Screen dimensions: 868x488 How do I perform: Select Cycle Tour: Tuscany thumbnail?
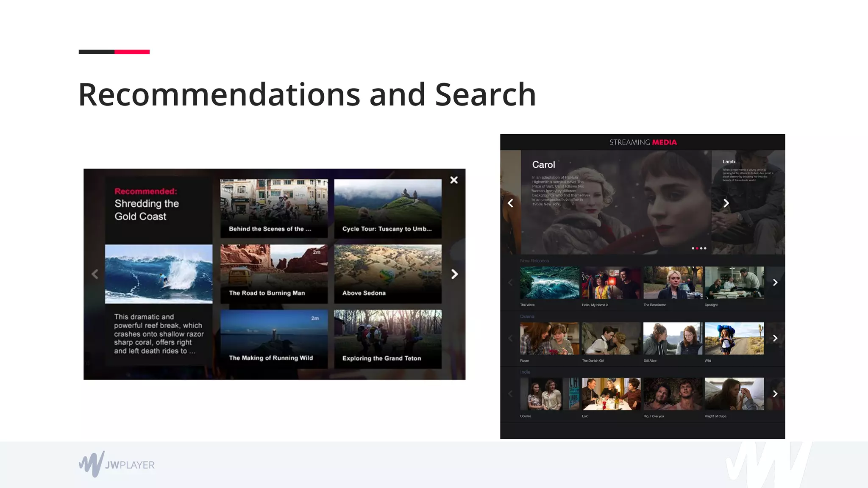tap(387, 208)
